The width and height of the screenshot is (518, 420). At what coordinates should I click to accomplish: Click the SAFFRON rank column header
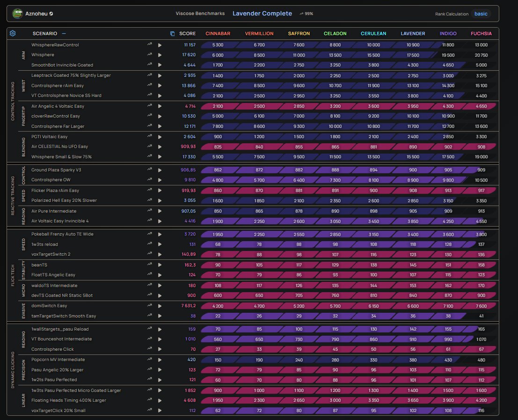pyautogui.click(x=299, y=34)
